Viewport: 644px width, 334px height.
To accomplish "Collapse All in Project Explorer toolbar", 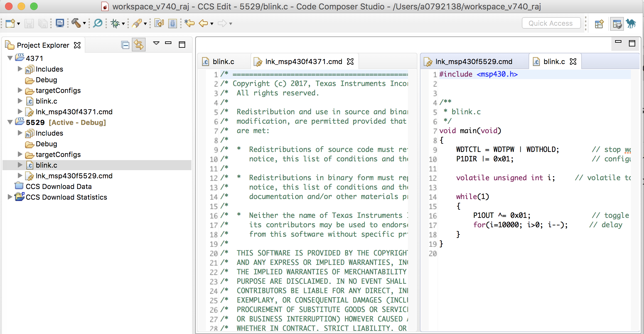I will 125,45.
